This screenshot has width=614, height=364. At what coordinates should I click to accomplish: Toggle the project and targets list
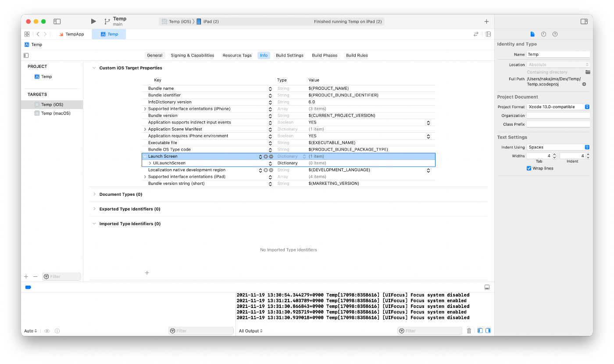click(x=26, y=55)
